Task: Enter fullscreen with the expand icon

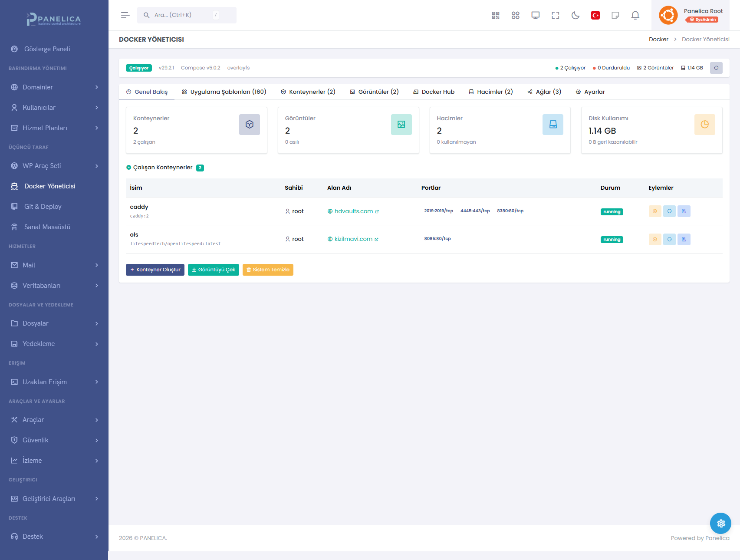Action: (555, 15)
